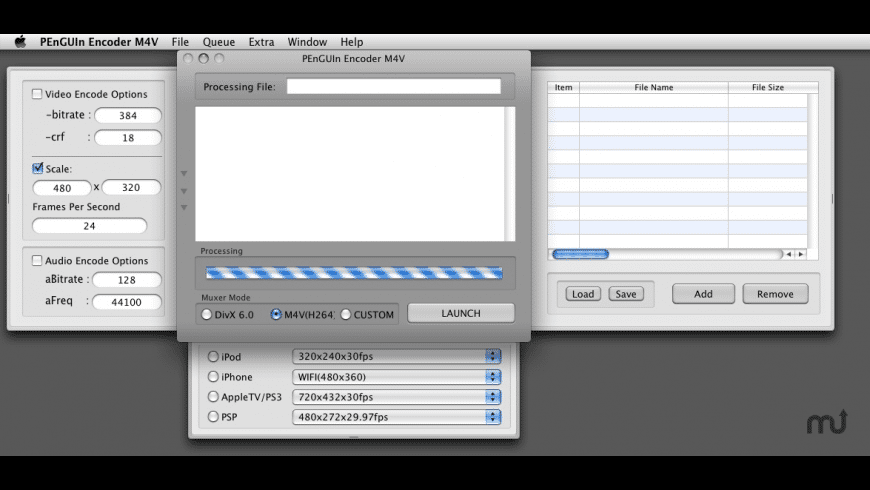Click the File Name column header

[x=654, y=87]
